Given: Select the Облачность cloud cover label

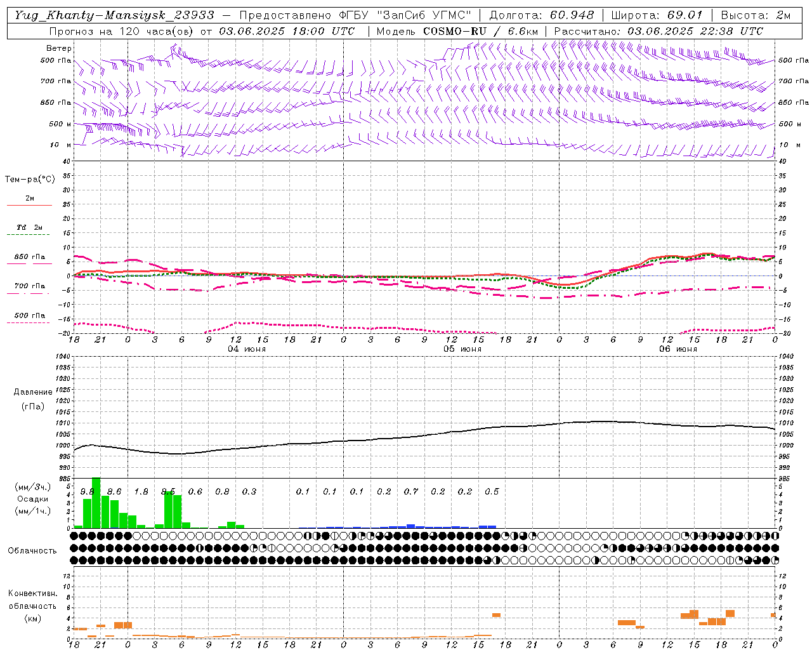Looking at the screenshot, I should point(33,550).
